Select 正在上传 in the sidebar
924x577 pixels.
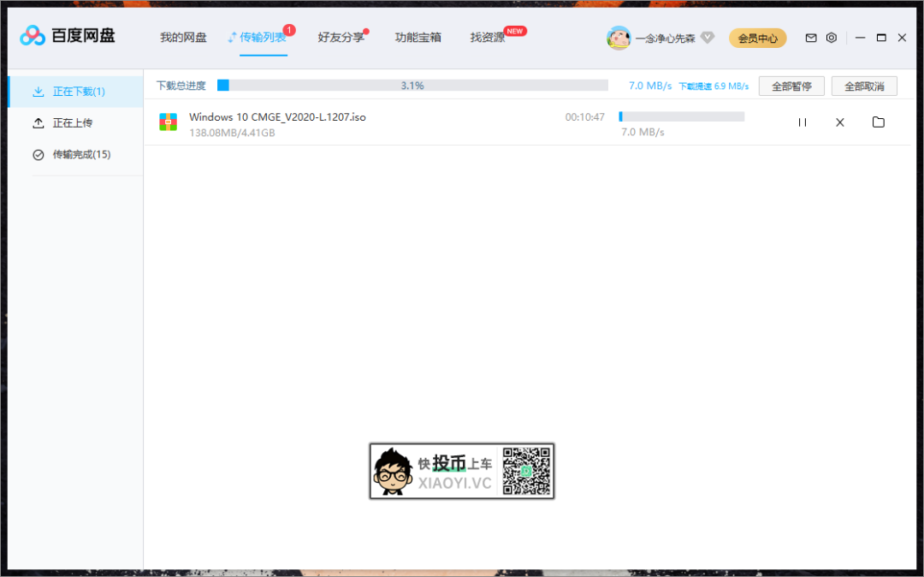click(76, 122)
